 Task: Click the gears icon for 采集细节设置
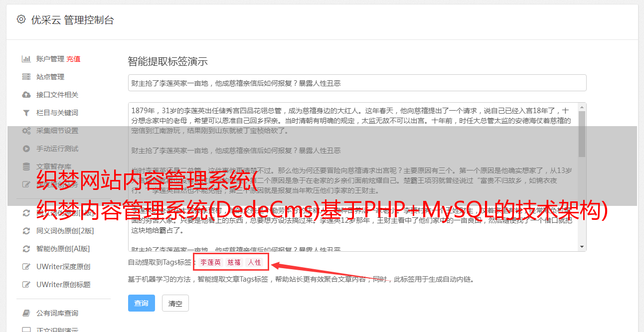pyautogui.click(x=26, y=131)
